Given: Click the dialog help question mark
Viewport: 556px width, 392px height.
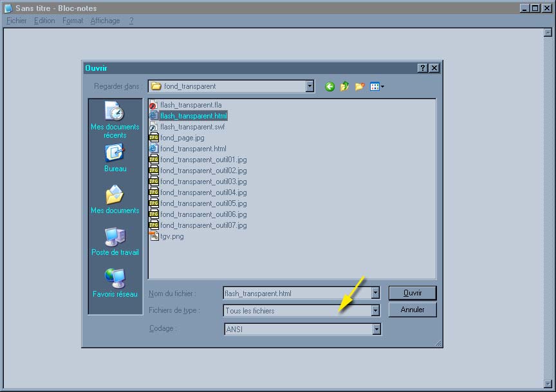Looking at the screenshot, I should [422, 68].
